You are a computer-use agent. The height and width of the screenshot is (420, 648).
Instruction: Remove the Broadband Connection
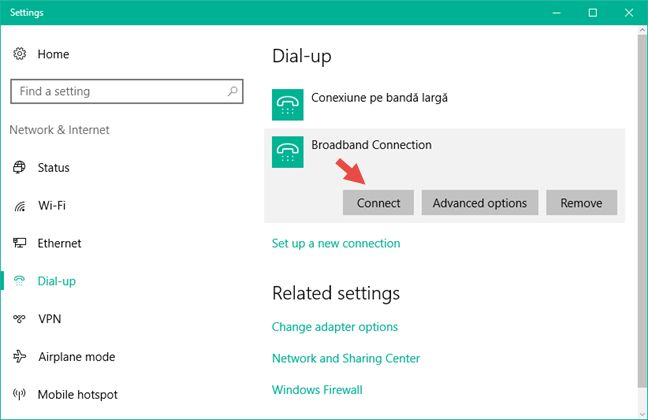(581, 203)
